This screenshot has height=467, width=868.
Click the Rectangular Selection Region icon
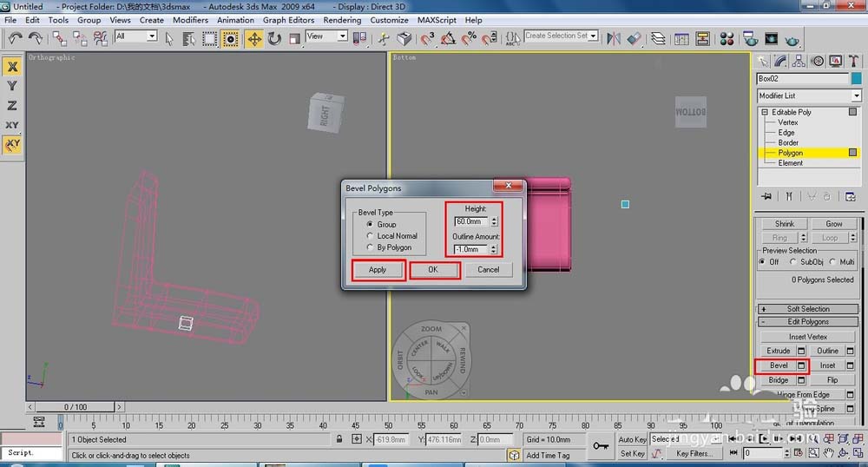(x=209, y=38)
